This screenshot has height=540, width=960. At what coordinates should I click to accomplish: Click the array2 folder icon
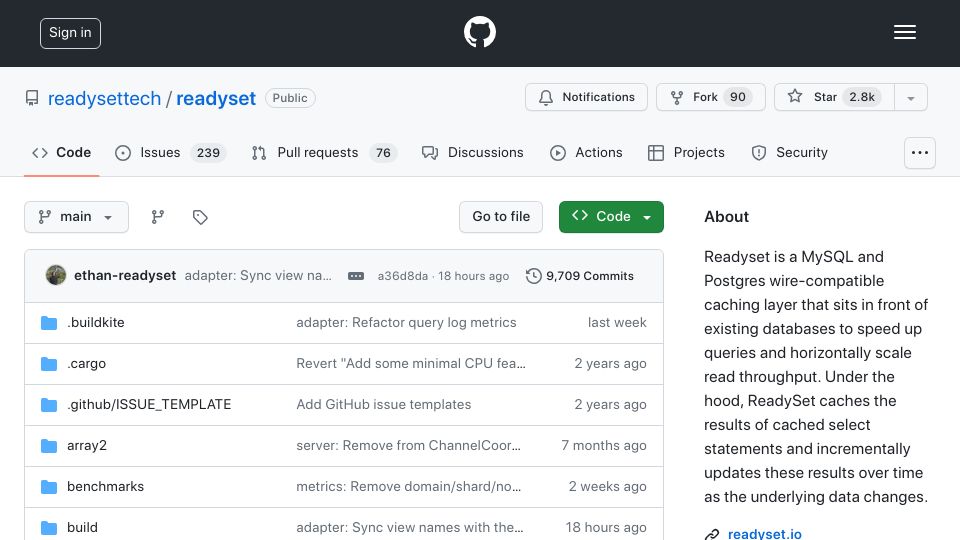(49, 446)
